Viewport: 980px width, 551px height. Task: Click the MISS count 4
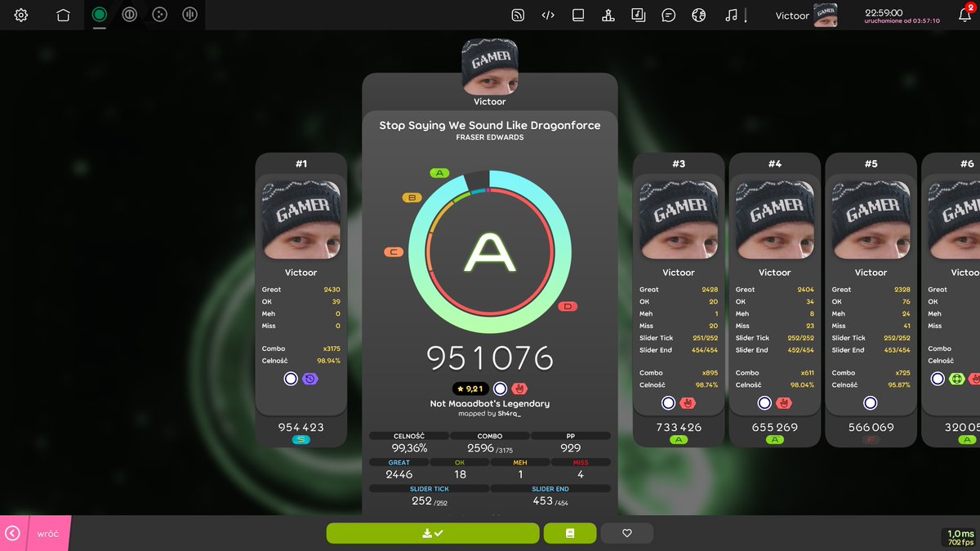point(581,469)
